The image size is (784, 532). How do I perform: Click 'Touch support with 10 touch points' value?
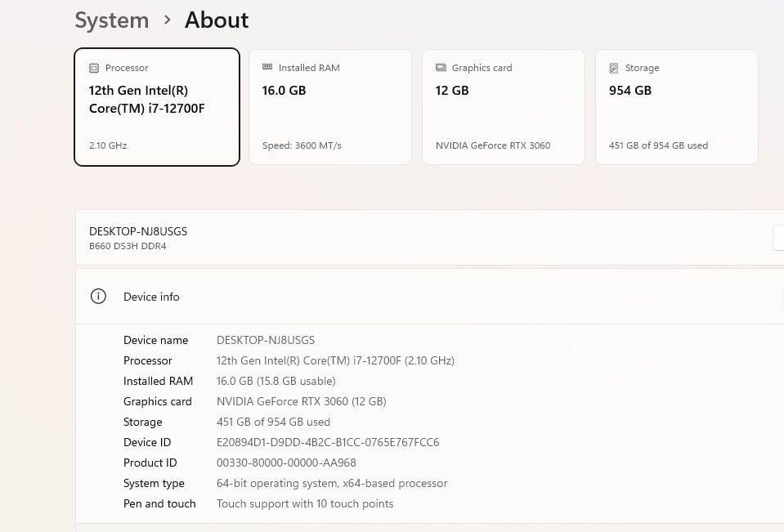305,504
